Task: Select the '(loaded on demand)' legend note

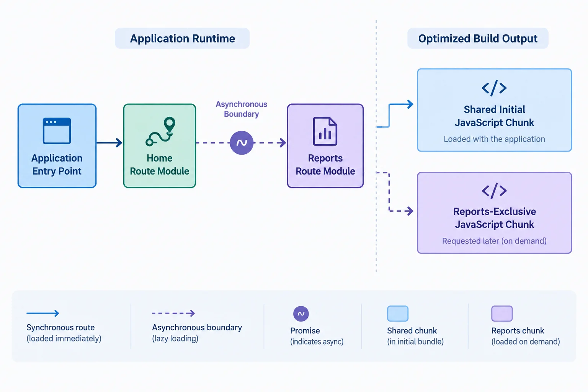Action: click(x=526, y=342)
